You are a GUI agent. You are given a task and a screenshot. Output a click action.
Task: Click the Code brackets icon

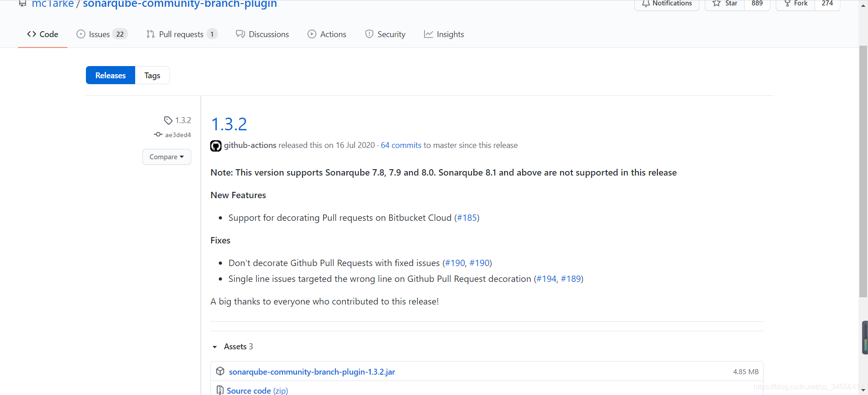click(x=32, y=34)
